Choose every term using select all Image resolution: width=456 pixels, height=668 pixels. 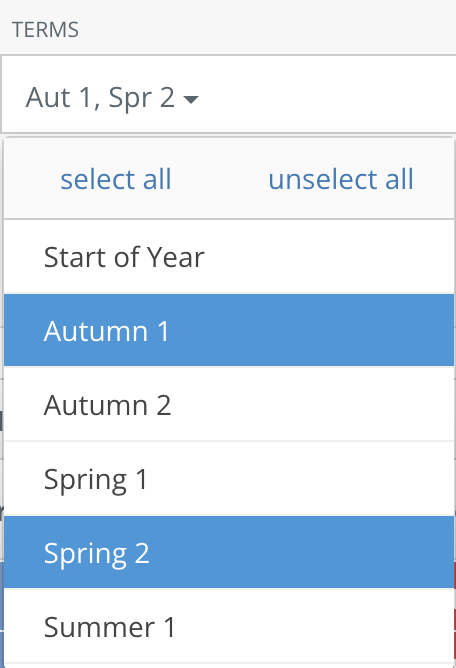click(116, 179)
